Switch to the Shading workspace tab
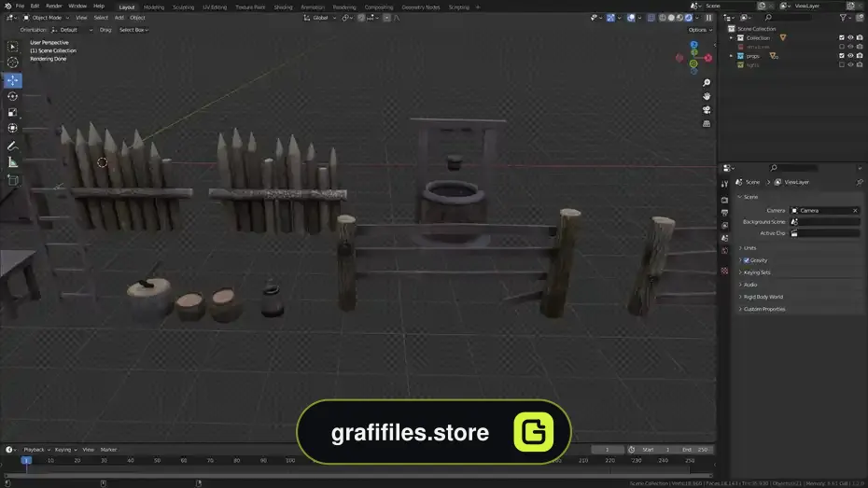This screenshot has width=868, height=488. click(x=283, y=7)
